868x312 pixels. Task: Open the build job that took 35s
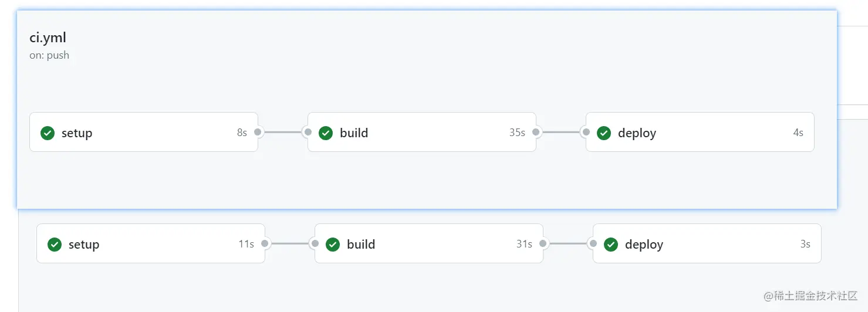(x=422, y=132)
